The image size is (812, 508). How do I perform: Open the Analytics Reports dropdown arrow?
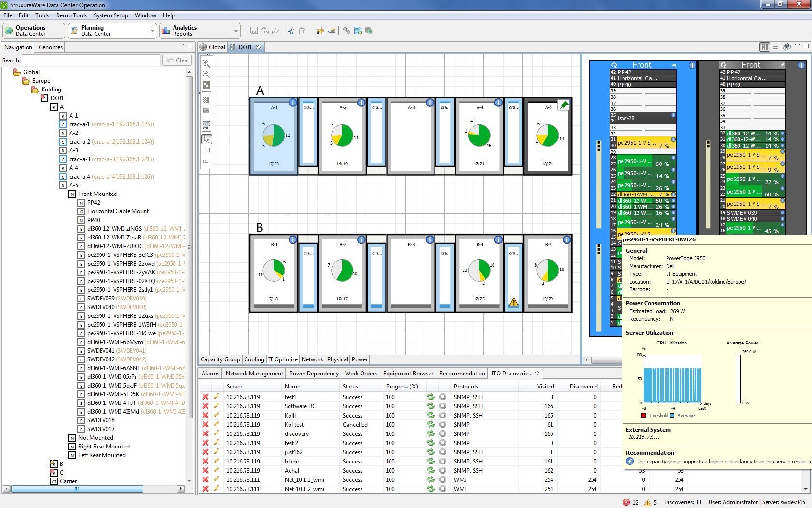point(236,31)
